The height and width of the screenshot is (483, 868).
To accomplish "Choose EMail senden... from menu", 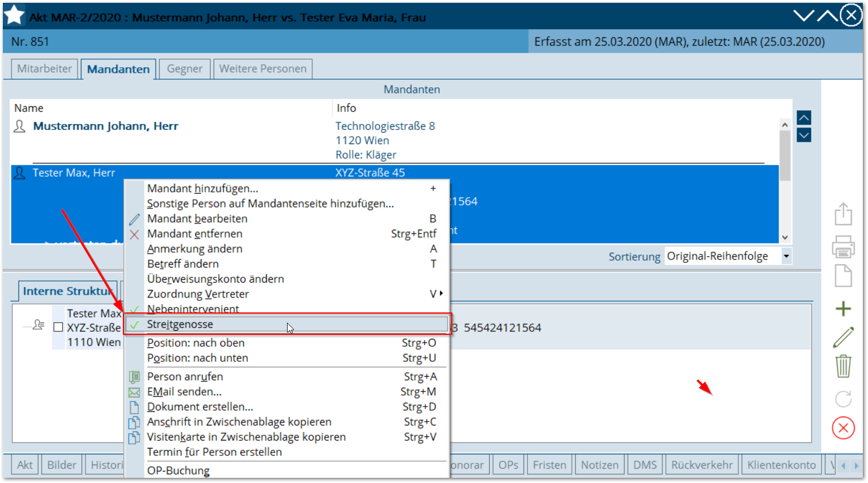I will coord(287,392).
